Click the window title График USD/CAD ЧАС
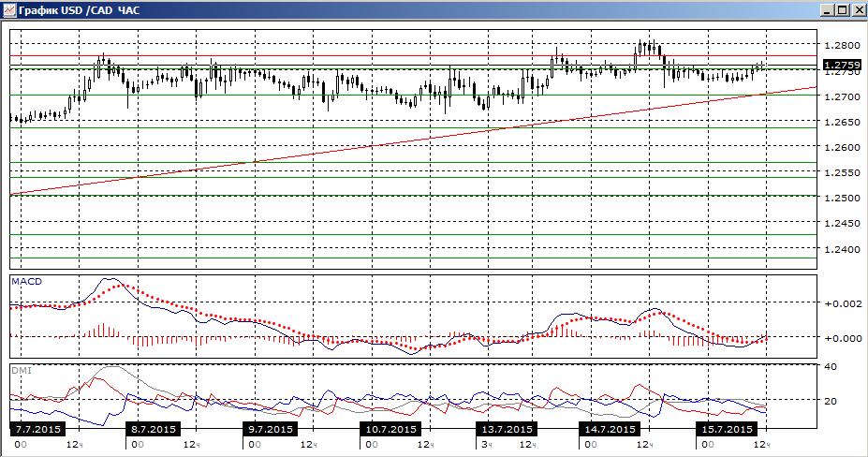The height and width of the screenshot is (457, 868). pos(80,10)
